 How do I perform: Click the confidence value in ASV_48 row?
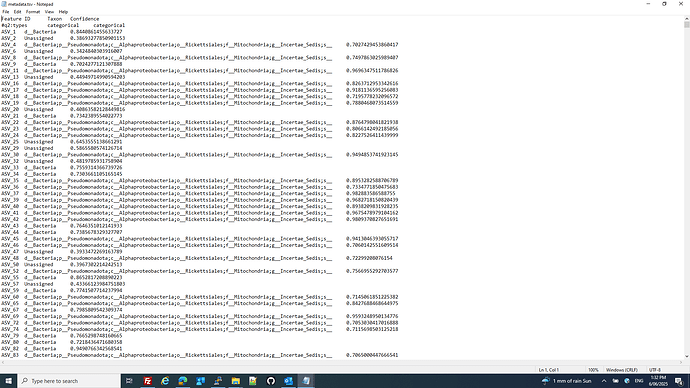tap(369, 258)
